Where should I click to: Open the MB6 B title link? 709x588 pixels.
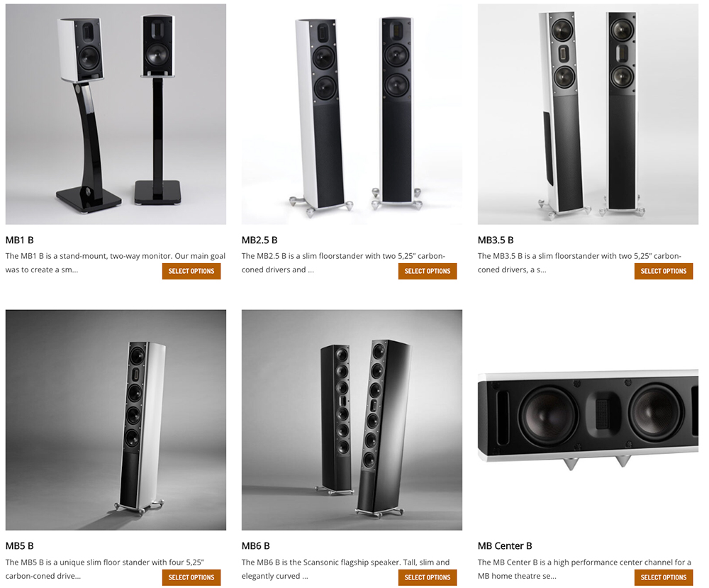(x=255, y=546)
